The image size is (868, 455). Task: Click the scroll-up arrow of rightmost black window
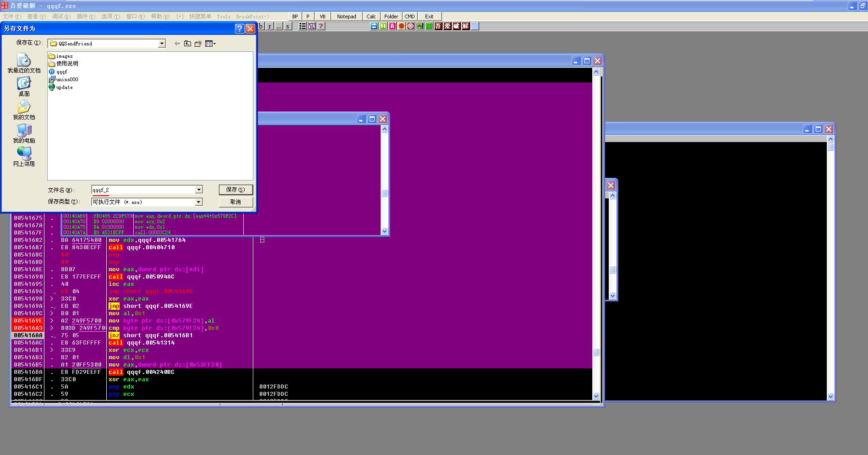830,139
